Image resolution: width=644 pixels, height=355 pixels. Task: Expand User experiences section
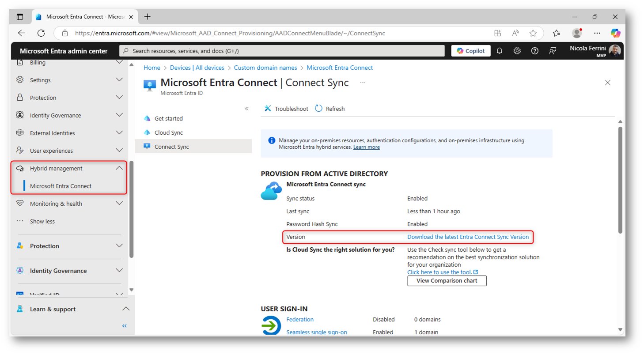70,151
